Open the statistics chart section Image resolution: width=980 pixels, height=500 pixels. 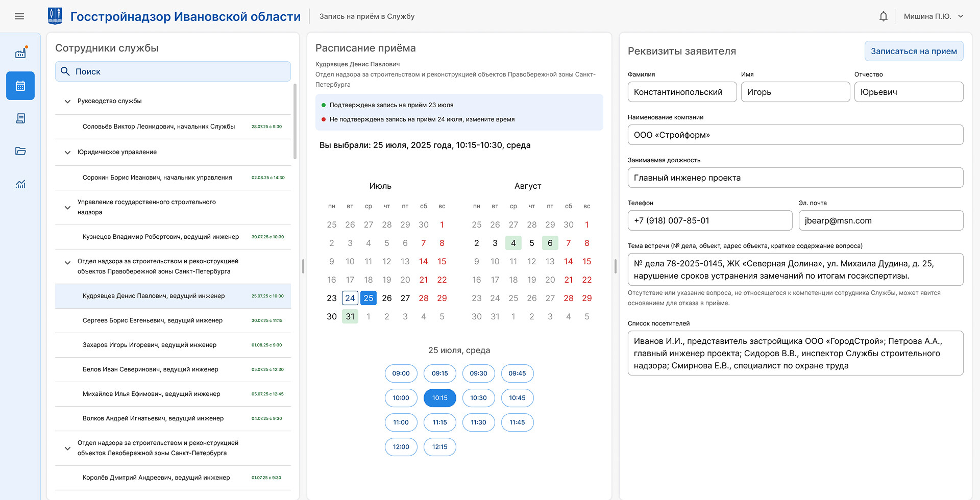coord(20,184)
